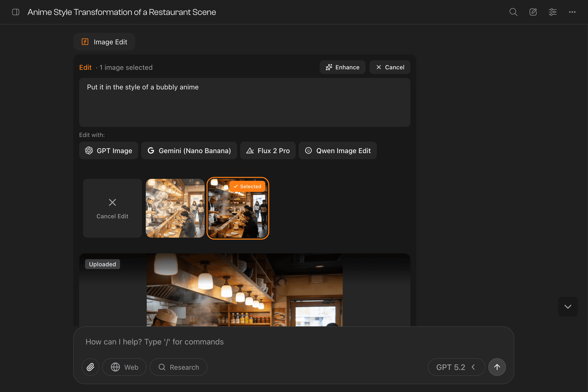The width and height of the screenshot is (588, 392).
Task: Select the first anime kitchen thumbnail
Action: [x=175, y=208]
